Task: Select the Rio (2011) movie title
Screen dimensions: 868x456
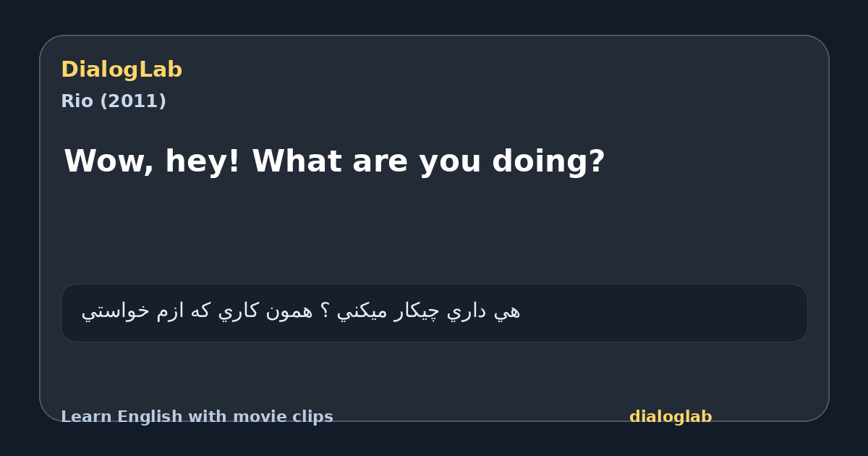Action: point(114,101)
